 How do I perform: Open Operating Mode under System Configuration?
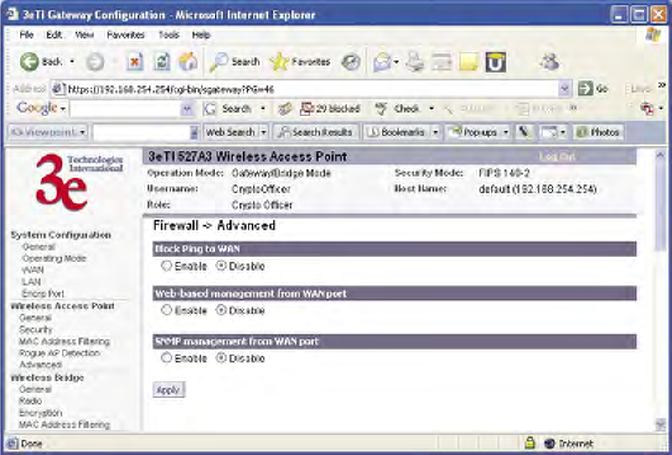54,258
